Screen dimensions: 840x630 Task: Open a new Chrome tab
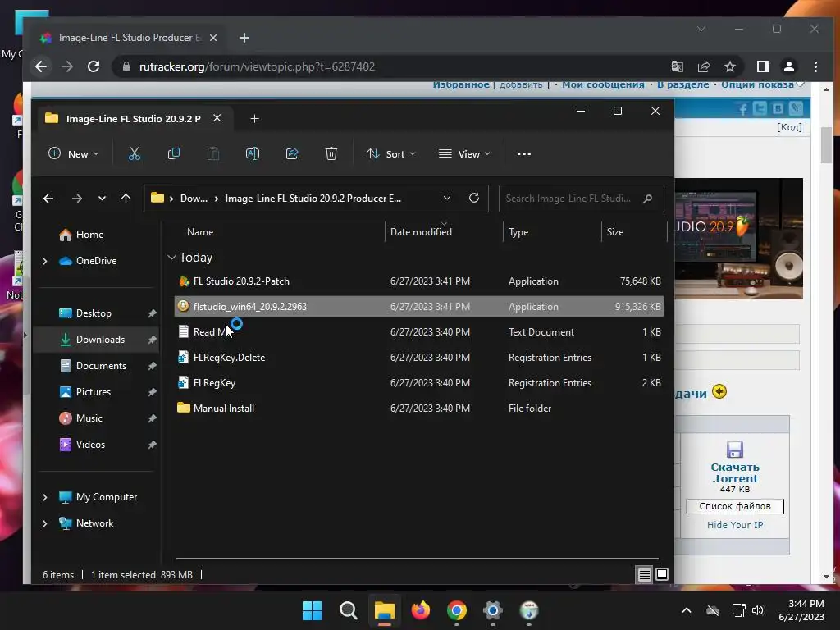[244, 38]
